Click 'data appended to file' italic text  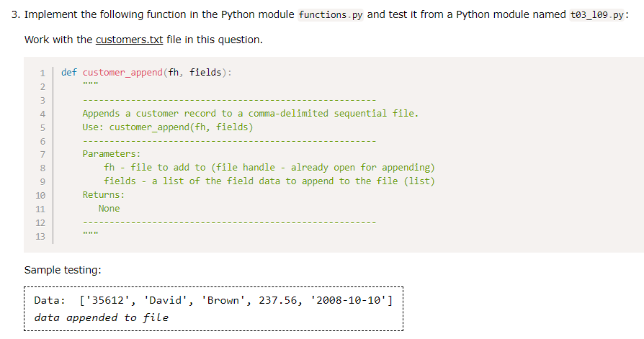tap(102, 317)
